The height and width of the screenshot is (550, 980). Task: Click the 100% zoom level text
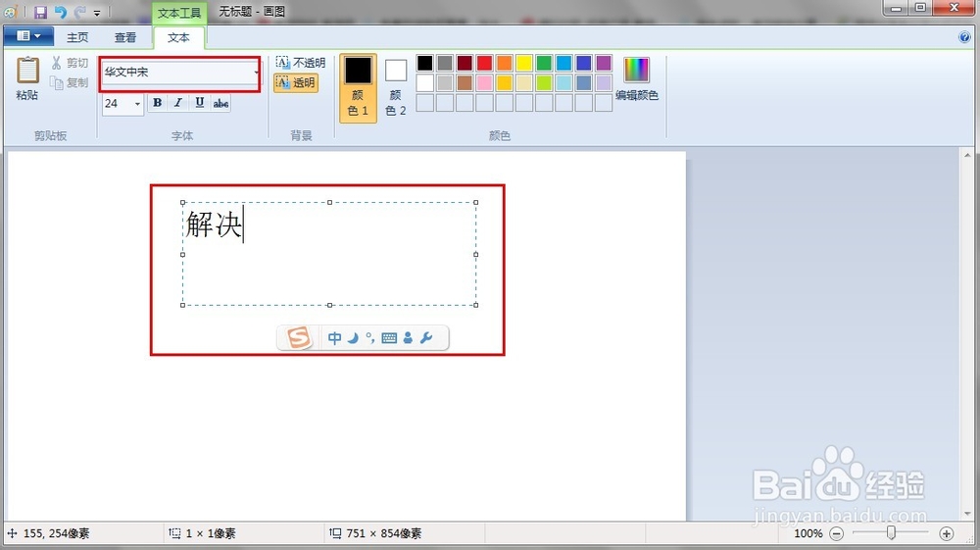pyautogui.click(x=808, y=533)
